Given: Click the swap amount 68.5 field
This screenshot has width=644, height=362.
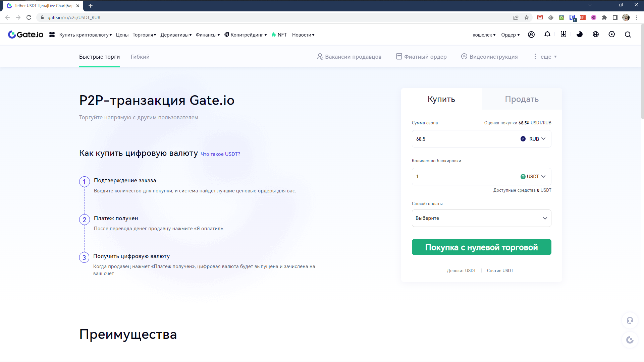Looking at the screenshot, I should click(x=463, y=139).
